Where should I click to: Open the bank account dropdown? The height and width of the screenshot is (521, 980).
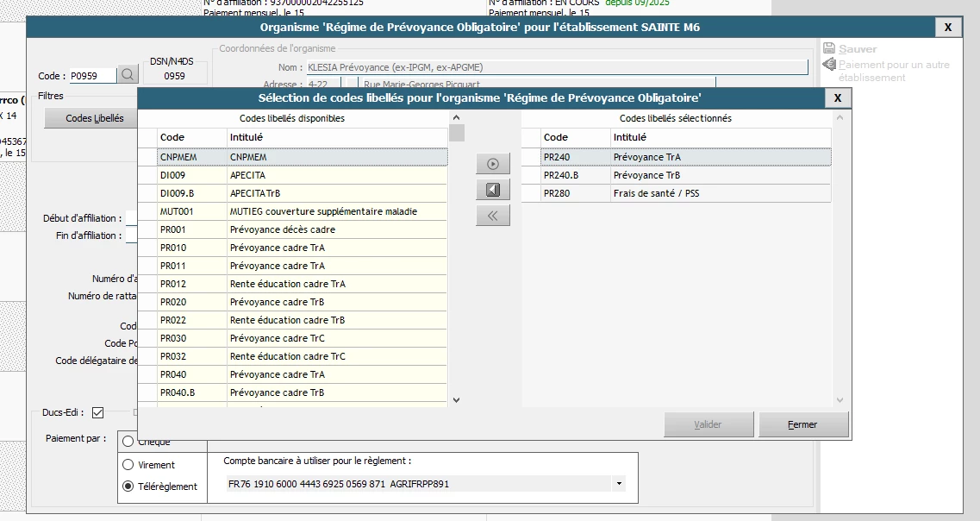pyautogui.click(x=619, y=483)
